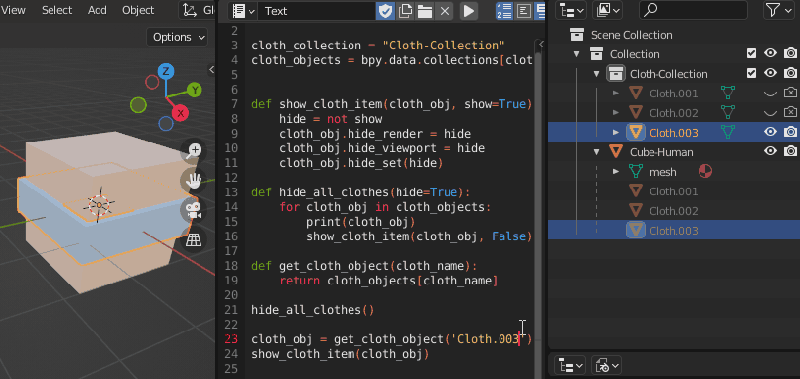Toggle line numbers in the text editor
Viewport: 800px width, 379px height.
click(x=504, y=11)
